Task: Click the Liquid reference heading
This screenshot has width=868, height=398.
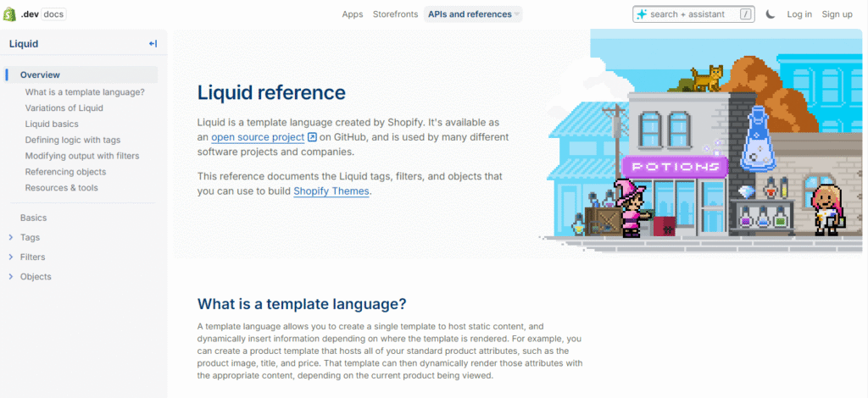Action: (271, 92)
